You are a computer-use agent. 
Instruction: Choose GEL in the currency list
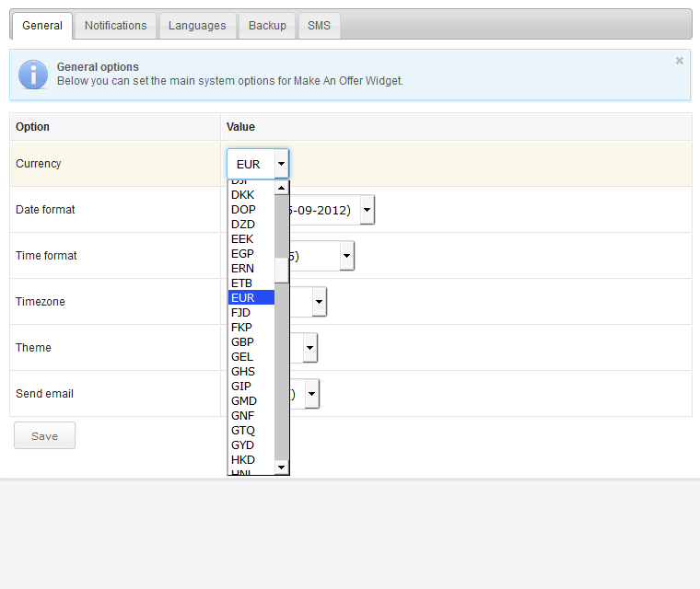pyautogui.click(x=251, y=357)
